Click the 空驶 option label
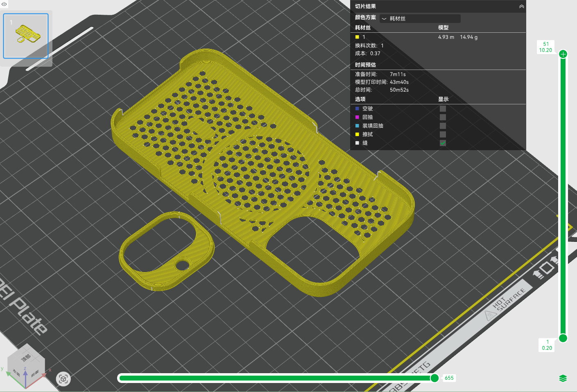This screenshot has width=577, height=392. click(x=368, y=109)
